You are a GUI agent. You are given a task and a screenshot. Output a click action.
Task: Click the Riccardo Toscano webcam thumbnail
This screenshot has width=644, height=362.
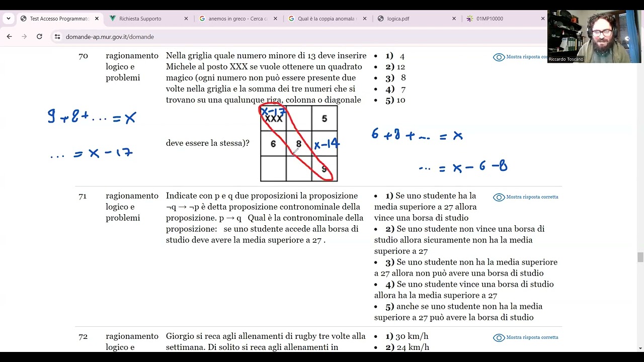[x=594, y=36]
